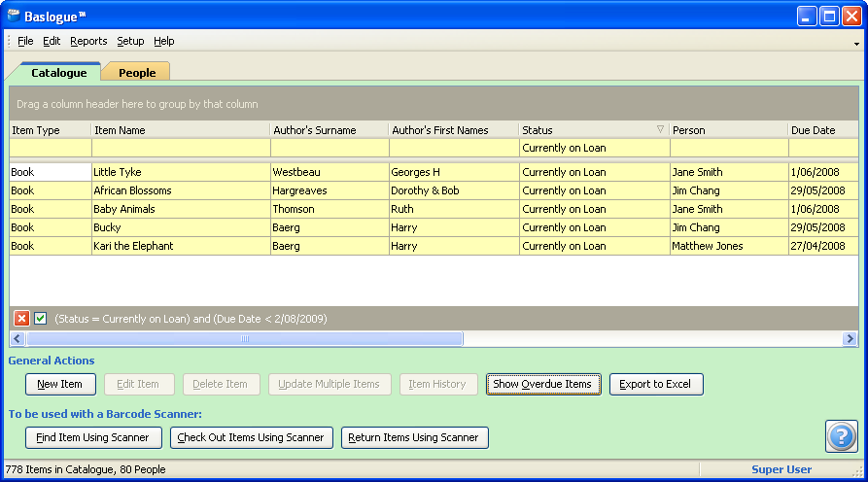Select the Catalogue tab
The height and width of the screenshot is (482, 868).
click(x=58, y=73)
